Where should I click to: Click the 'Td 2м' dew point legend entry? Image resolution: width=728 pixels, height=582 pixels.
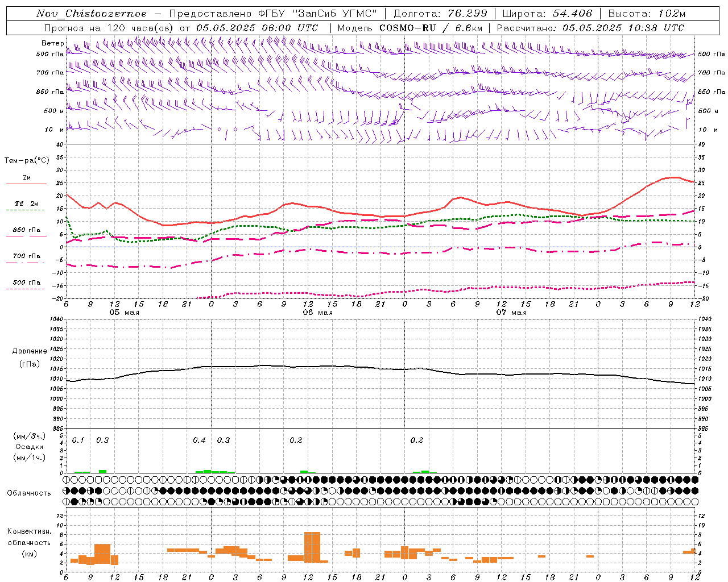click(26, 203)
